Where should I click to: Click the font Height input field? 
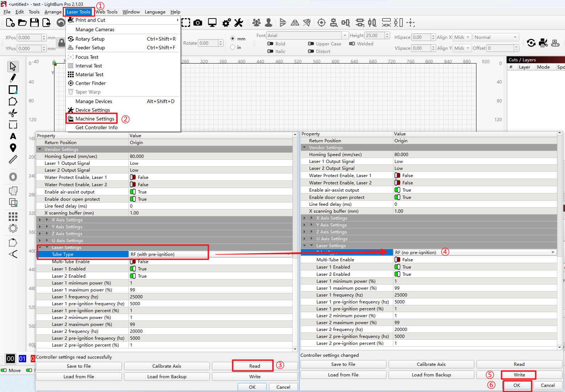coord(375,35)
